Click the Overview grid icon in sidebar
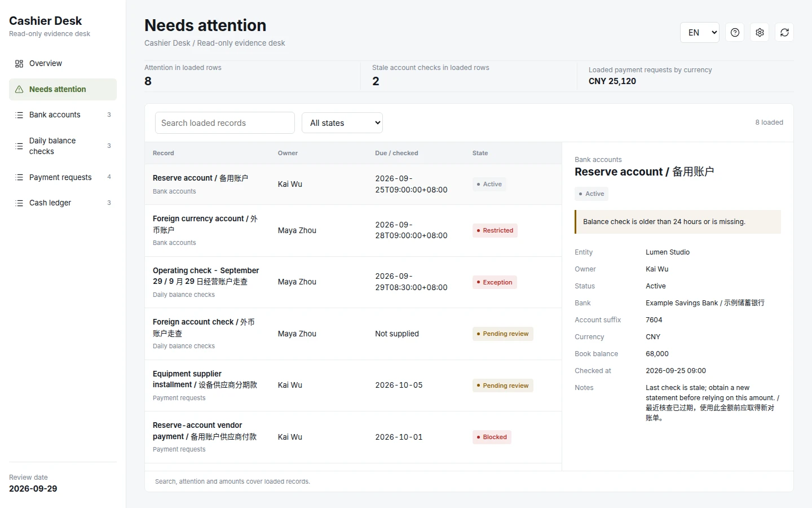The height and width of the screenshot is (508, 812). pyautogui.click(x=19, y=64)
